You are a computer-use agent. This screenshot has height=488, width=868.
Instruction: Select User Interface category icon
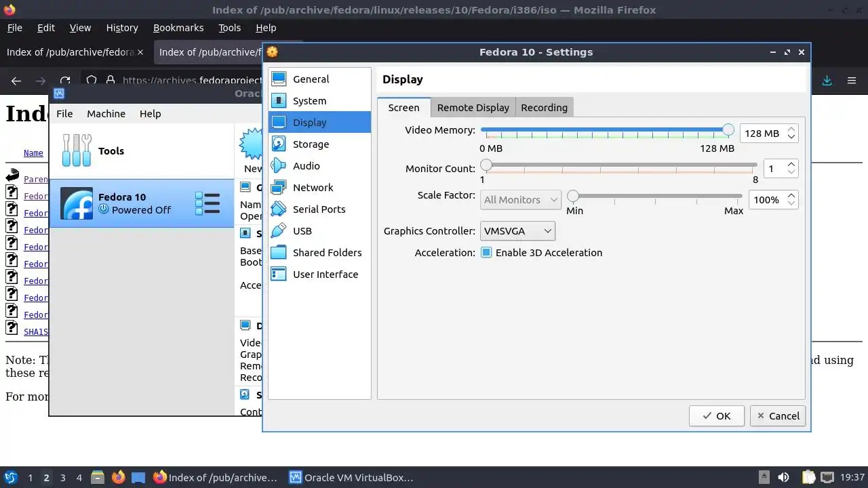(279, 274)
